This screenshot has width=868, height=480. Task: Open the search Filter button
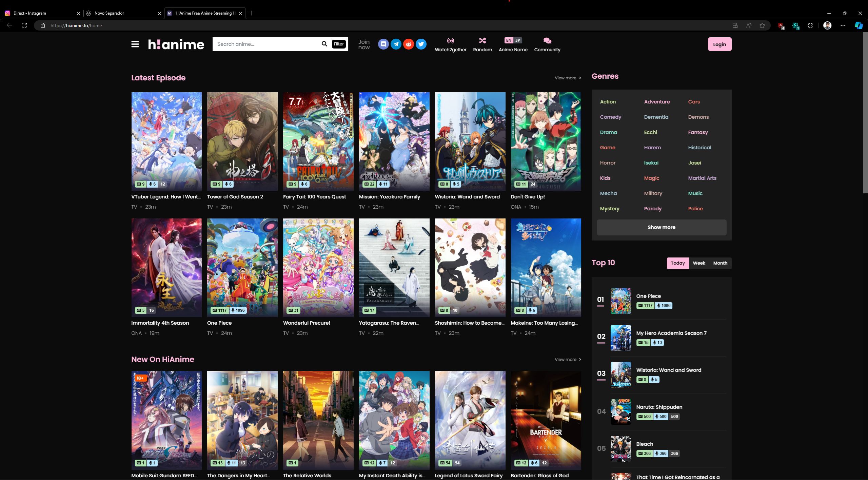[338, 44]
